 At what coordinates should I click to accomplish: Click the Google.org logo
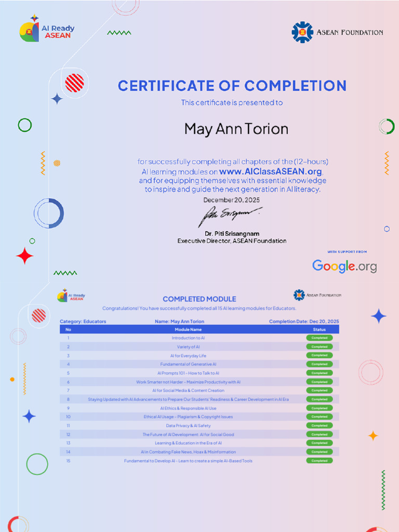tap(344, 267)
